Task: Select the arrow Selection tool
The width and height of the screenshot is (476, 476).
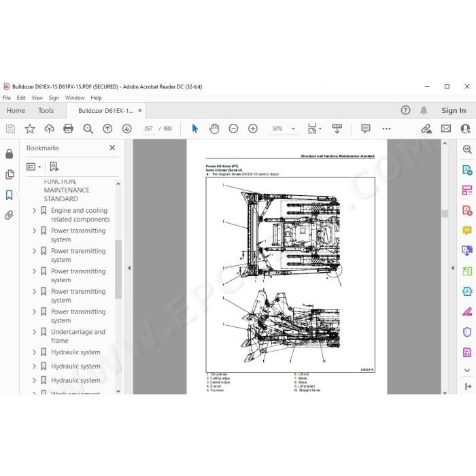Action: (195, 129)
